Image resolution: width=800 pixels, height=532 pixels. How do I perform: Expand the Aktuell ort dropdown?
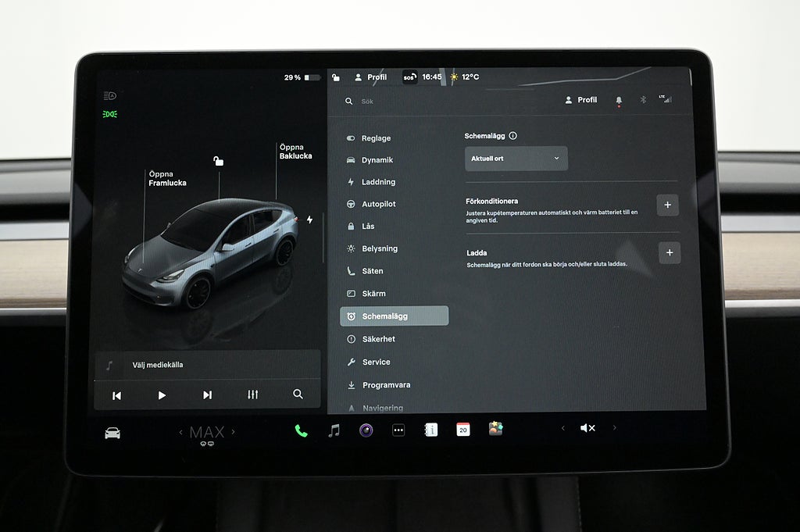(x=516, y=159)
